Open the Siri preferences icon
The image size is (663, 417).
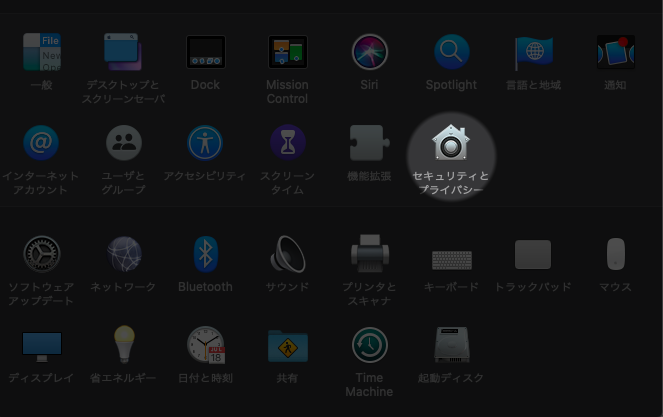[370, 52]
